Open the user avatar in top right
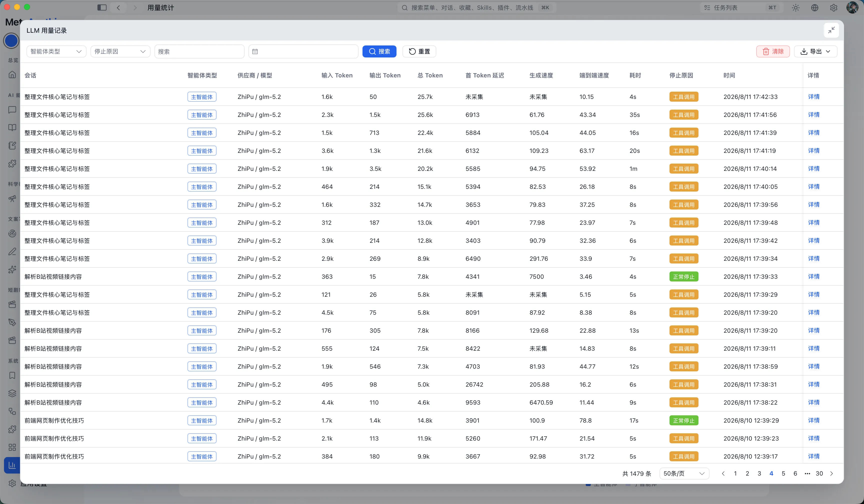The height and width of the screenshot is (504, 864). click(852, 7)
